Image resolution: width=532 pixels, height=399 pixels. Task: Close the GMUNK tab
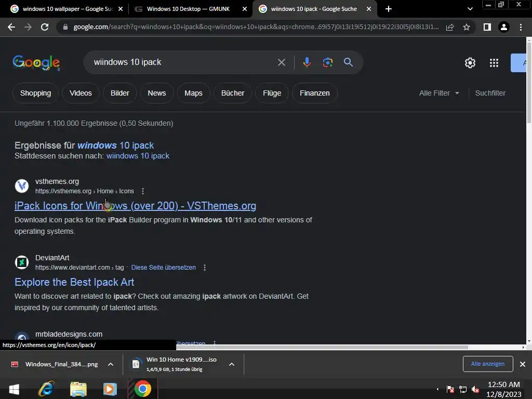(x=245, y=9)
